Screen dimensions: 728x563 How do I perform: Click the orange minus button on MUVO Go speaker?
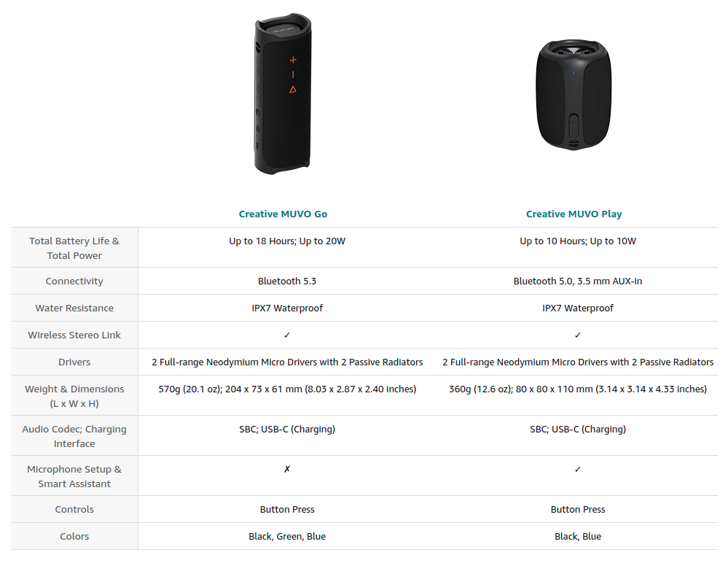[293, 74]
